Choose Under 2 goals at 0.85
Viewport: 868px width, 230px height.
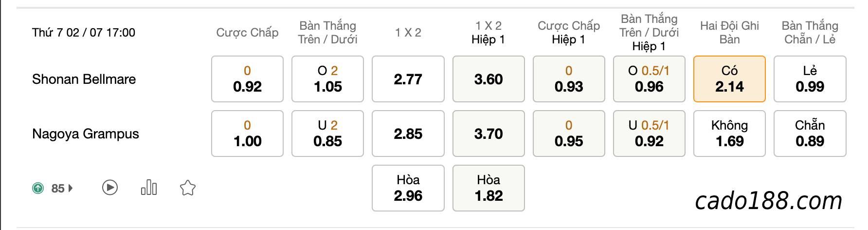pos(327,134)
